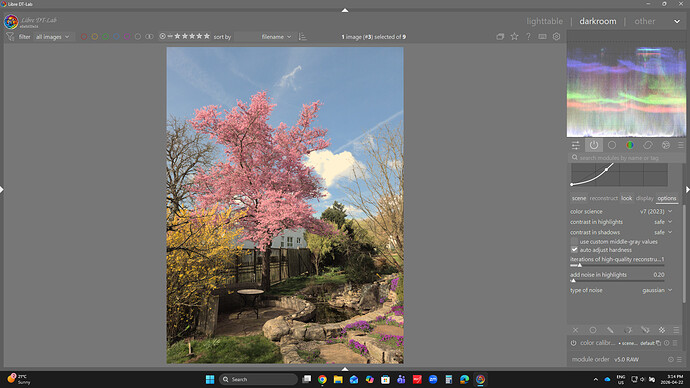The width and height of the screenshot is (690, 388).
Task: Toggle the red color label filter
Action: pyautogui.click(x=84, y=37)
